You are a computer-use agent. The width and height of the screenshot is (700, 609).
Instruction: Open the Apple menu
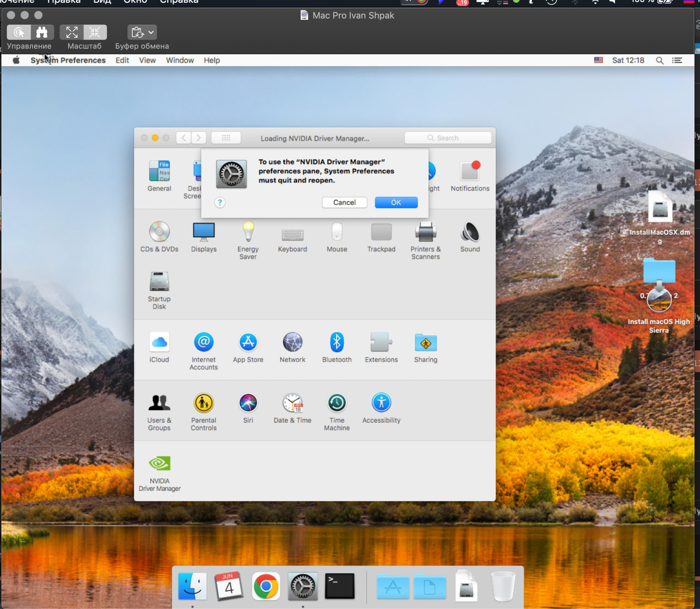coord(16,60)
